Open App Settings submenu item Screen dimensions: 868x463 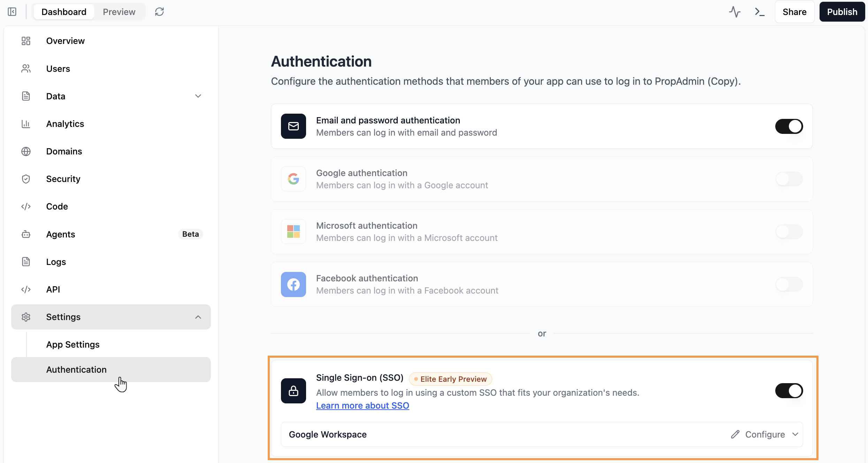(73, 344)
